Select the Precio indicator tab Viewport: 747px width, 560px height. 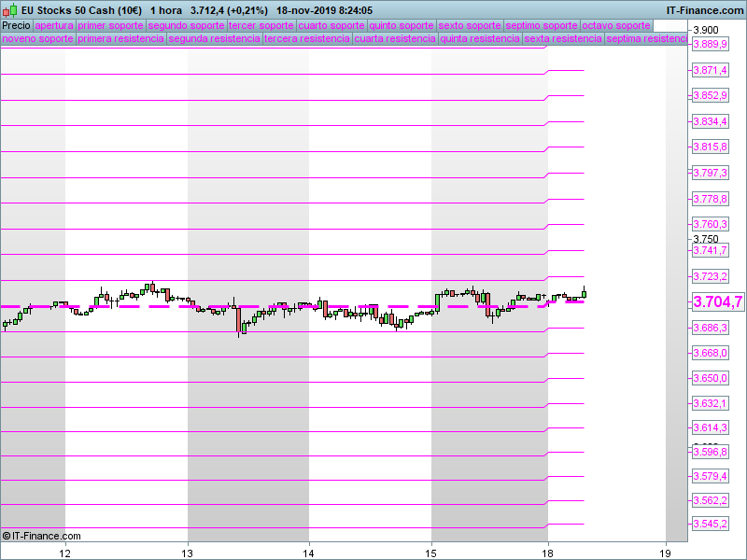pos(16,25)
